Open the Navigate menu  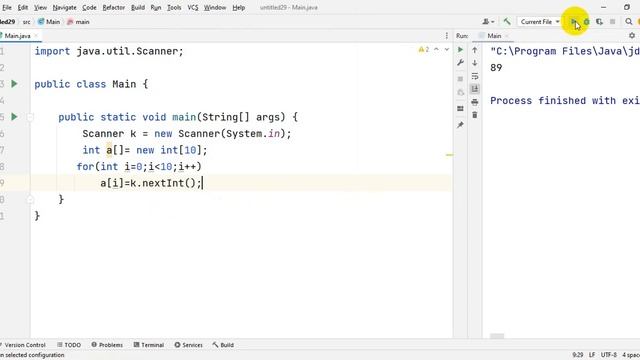(64, 7)
